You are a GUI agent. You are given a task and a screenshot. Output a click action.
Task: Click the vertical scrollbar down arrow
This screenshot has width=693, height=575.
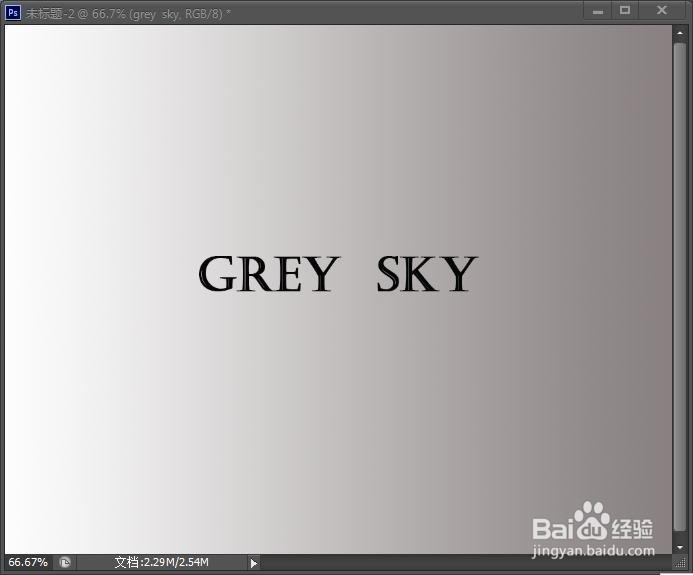680,548
